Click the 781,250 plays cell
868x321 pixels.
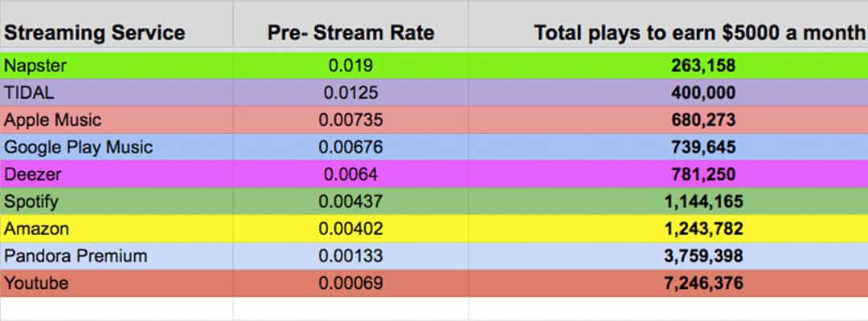pos(703,174)
